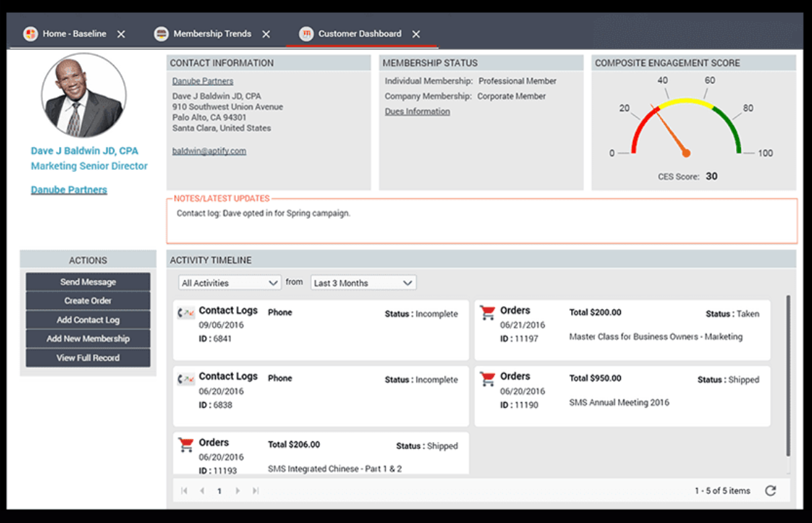Jump to the last page using pagination icon
The height and width of the screenshot is (523, 812).
255,490
